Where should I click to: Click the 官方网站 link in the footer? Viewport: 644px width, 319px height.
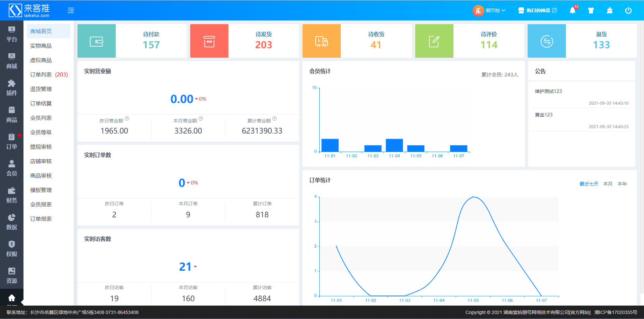581,312
